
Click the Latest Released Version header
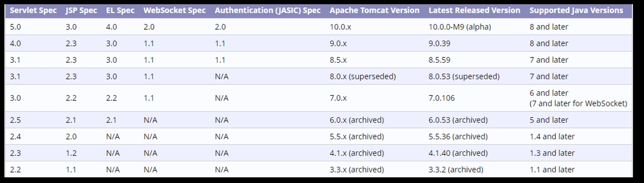pyautogui.click(x=474, y=10)
